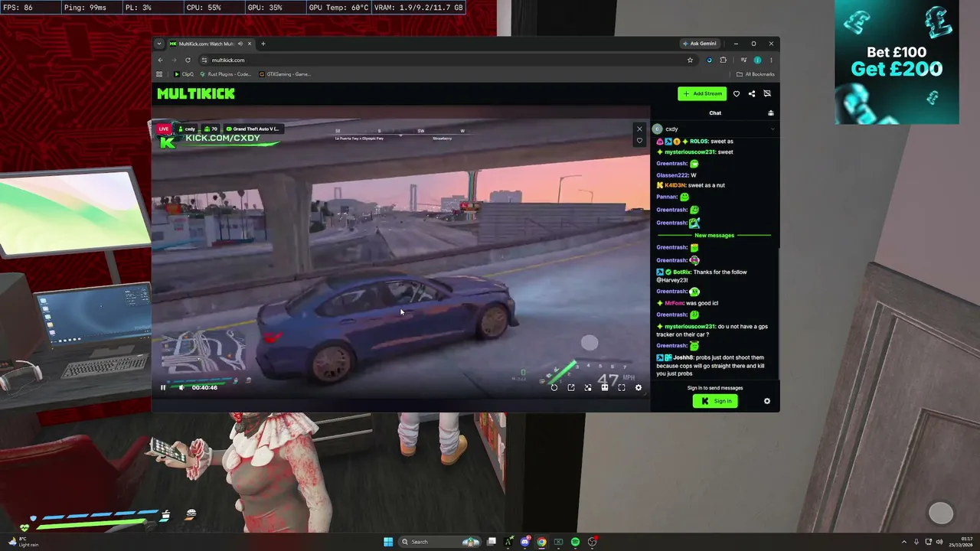The width and height of the screenshot is (980, 551).
Task: Jump to New messages divider in chat
Action: 714,236
